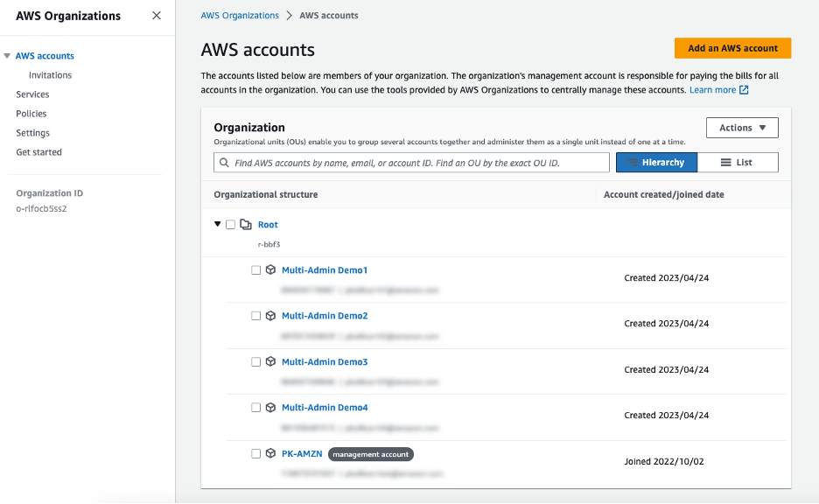Open Policies from the sidebar
Viewport: 819px width, 504px height.
click(31, 113)
